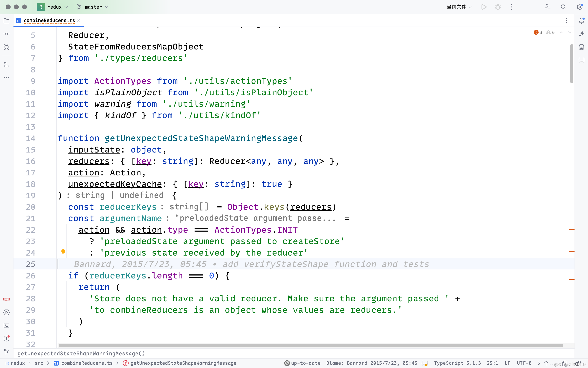
Task: Click the 6 warnings indicator
Action: click(550, 32)
